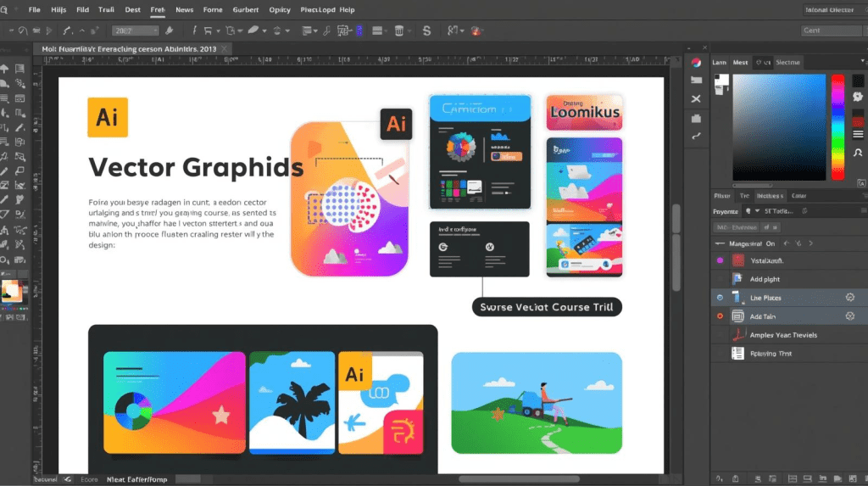Screen dimensions: 868x486
Task: Toggle the visibility box on Add pight layer
Action: 720,279
